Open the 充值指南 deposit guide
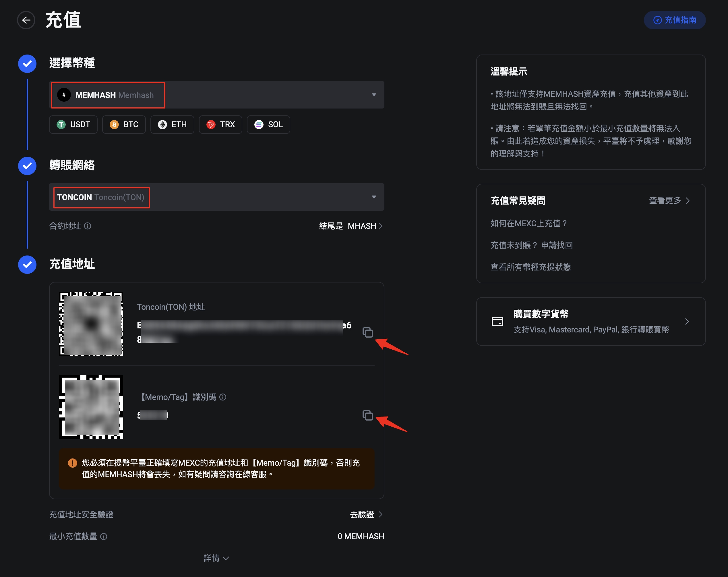This screenshot has width=728, height=577. pyautogui.click(x=675, y=20)
